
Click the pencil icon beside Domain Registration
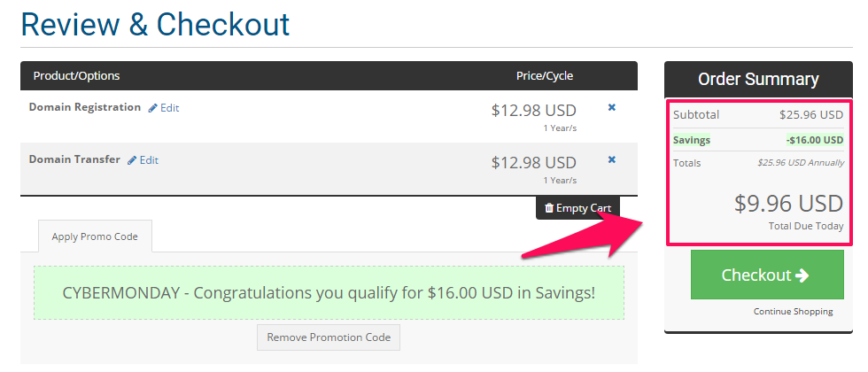152,108
